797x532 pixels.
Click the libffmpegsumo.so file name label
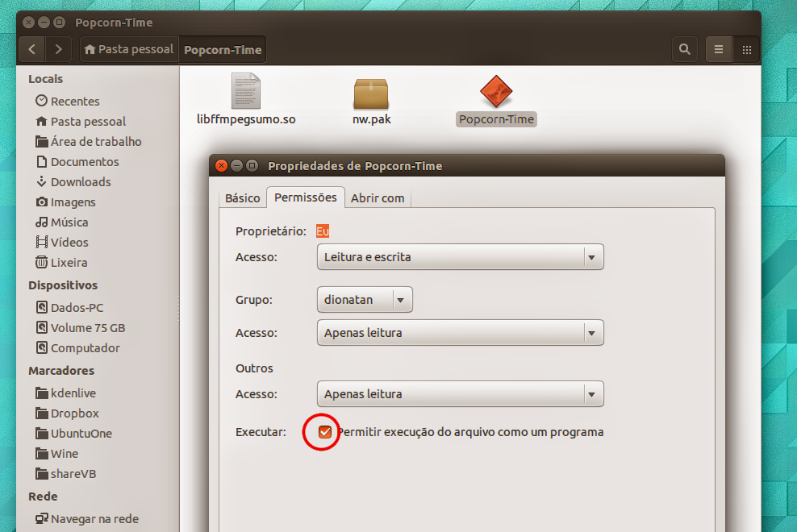246,119
